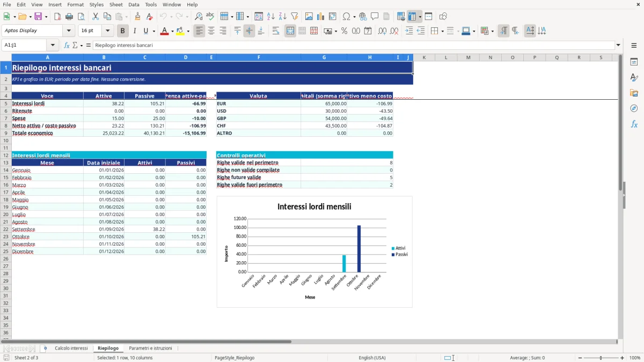
Task: Open the Borders dropdown arrow
Action: pos(442,31)
